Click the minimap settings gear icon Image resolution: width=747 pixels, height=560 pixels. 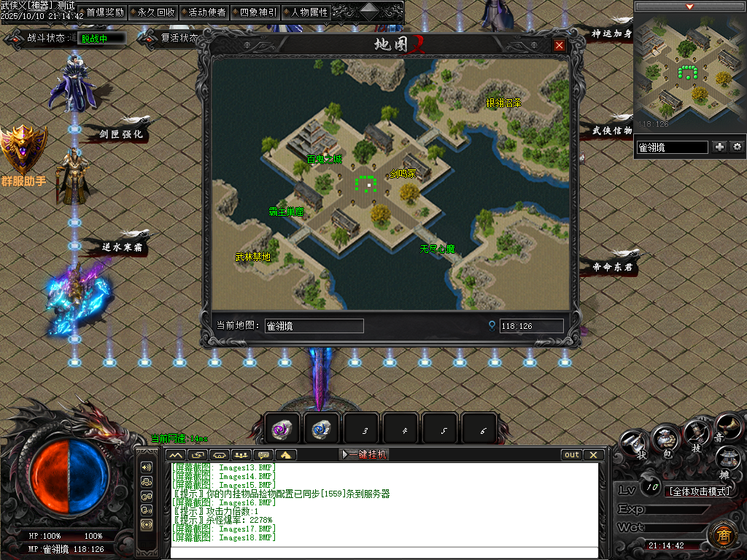pyautogui.click(x=738, y=147)
